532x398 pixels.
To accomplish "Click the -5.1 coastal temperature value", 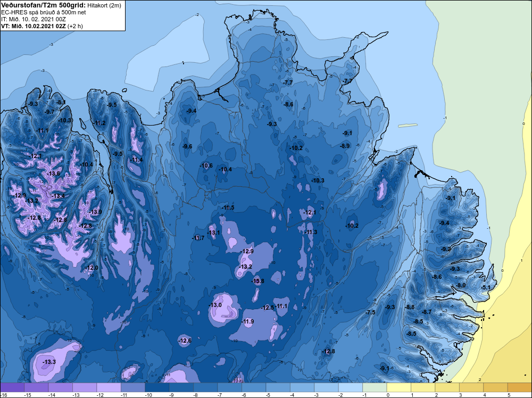I will (486, 287).
